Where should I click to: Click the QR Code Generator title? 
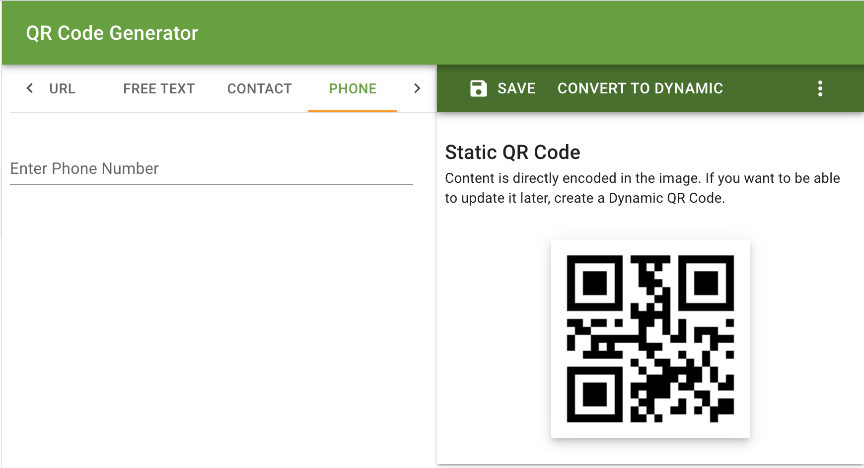click(x=112, y=33)
